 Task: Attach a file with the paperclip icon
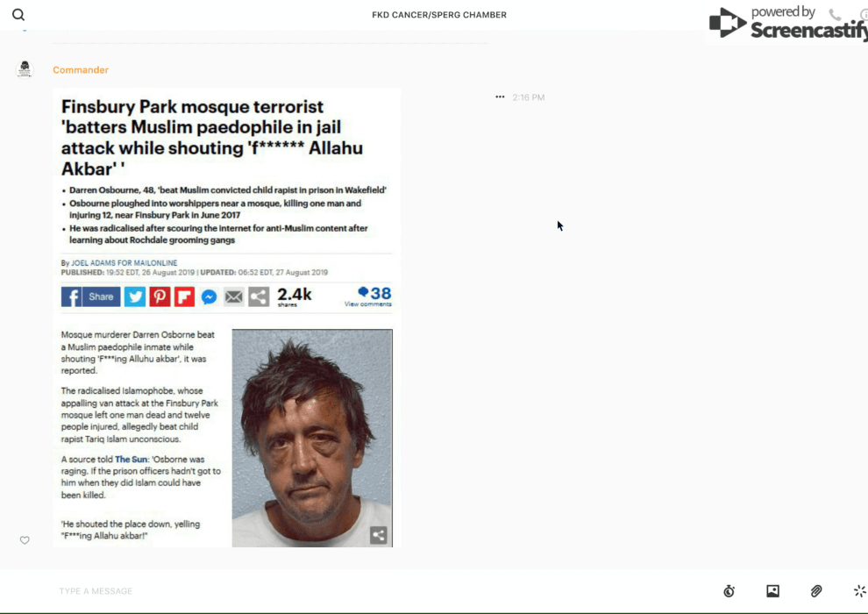816,591
